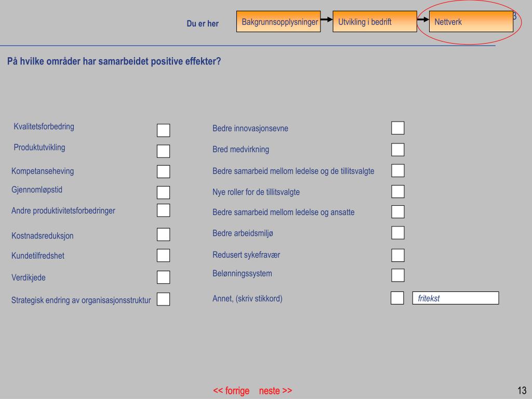Tick Strategisk endring av organisasjonsstruktur checkbox
532x399 pixels.
tap(163, 299)
